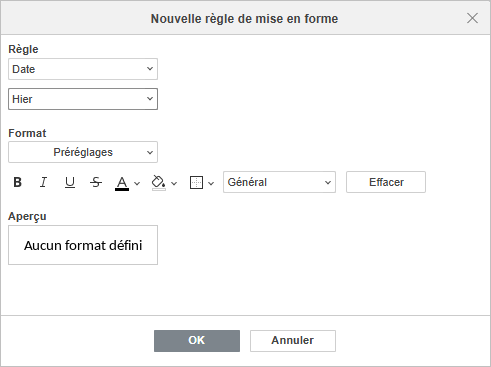
Task: Toggle strikethrough formatting icon
Action: pyautogui.click(x=96, y=182)
